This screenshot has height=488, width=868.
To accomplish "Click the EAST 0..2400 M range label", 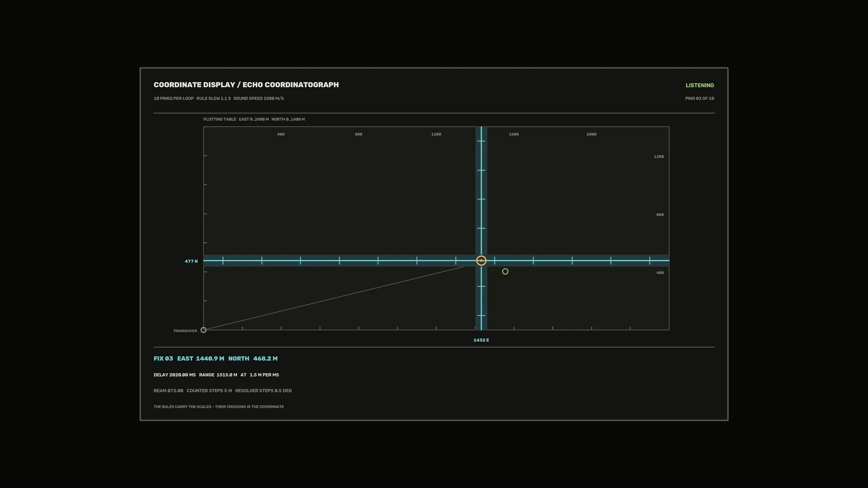I will pyautogui.click(x=254, y=119).
